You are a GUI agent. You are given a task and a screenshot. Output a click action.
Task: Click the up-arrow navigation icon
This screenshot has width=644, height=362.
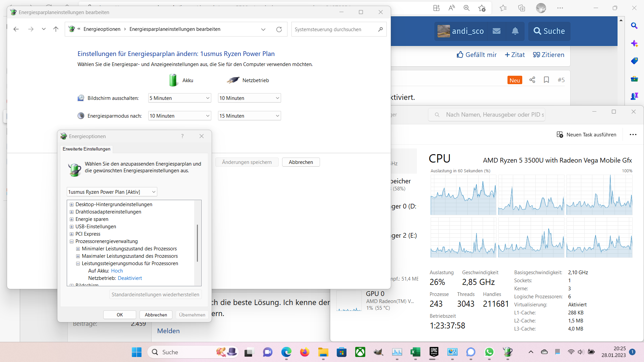pyautogui.click(x=56, y=29)
